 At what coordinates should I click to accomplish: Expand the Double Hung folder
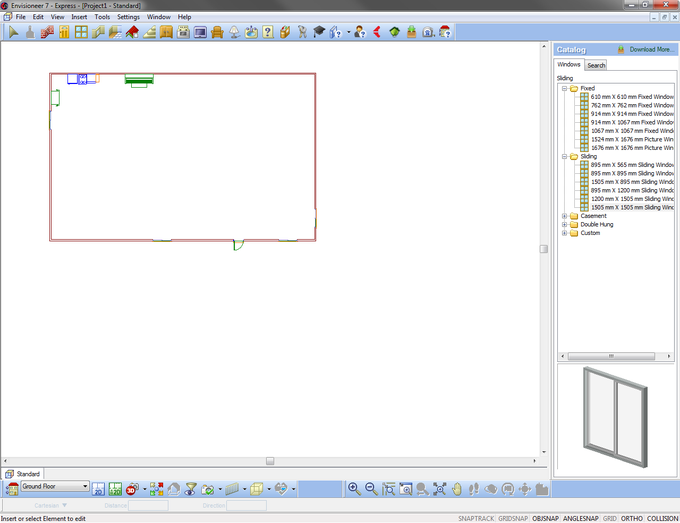coord(564,224)
